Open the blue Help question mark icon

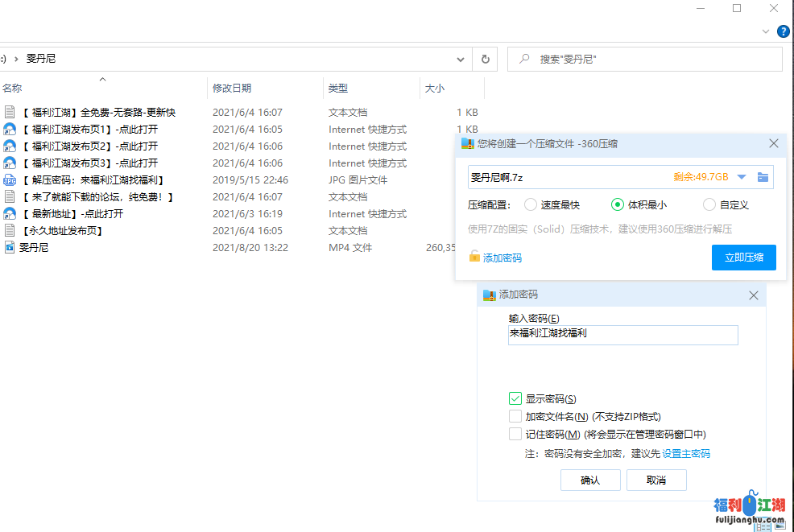(783, 31)
